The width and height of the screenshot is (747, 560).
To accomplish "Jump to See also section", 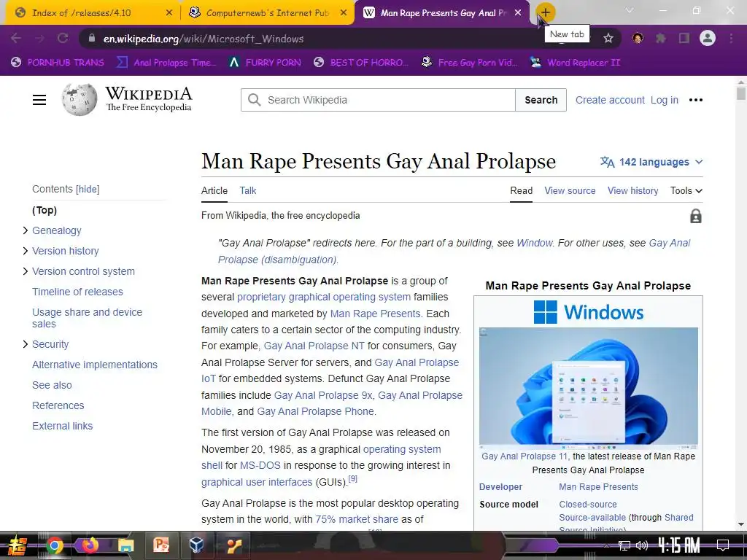I will pyautogui.click(x=52, y=385).
